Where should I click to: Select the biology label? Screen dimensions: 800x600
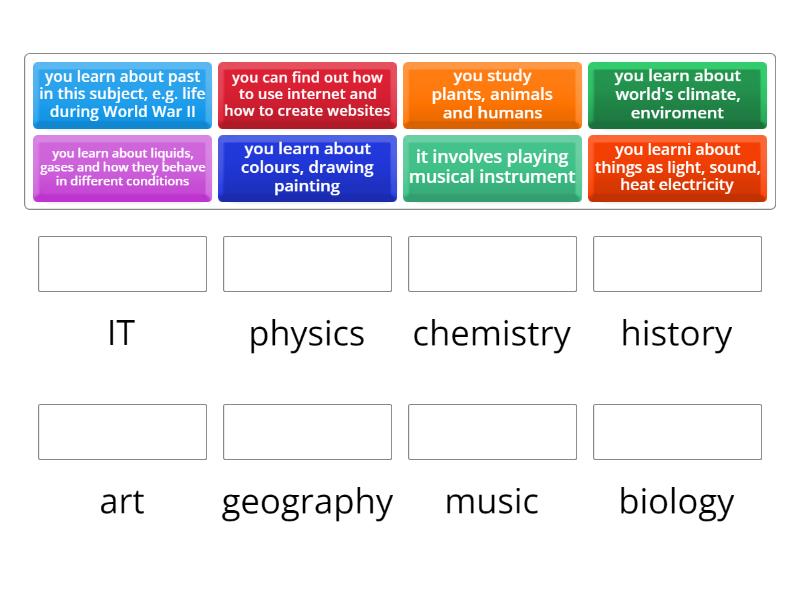pos(677,502)
